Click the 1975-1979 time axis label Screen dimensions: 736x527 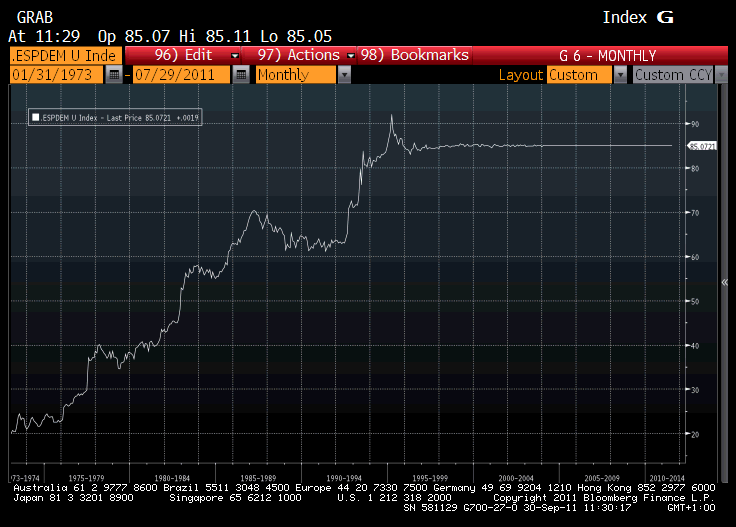pos(86,478)
